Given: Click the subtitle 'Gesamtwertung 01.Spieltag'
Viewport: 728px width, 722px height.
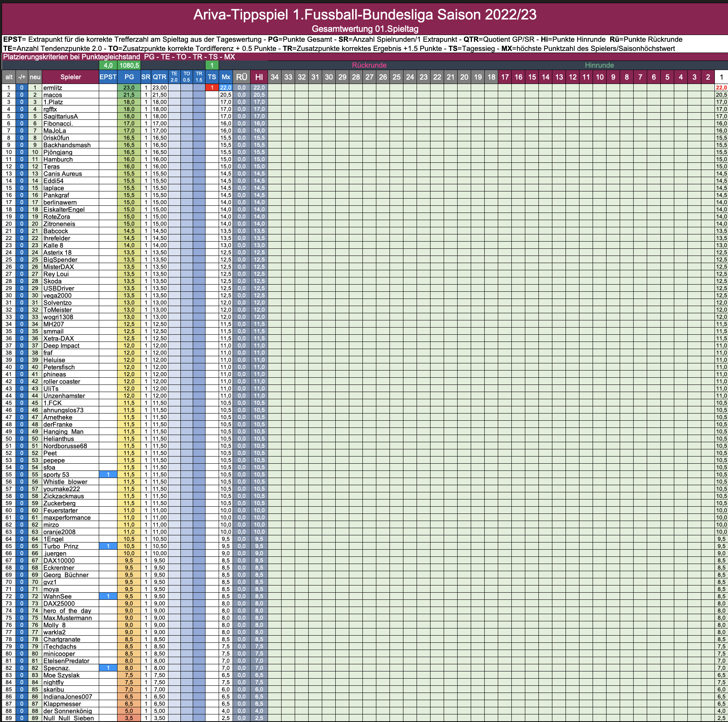Looking at the screenshot, I should 365,29.
